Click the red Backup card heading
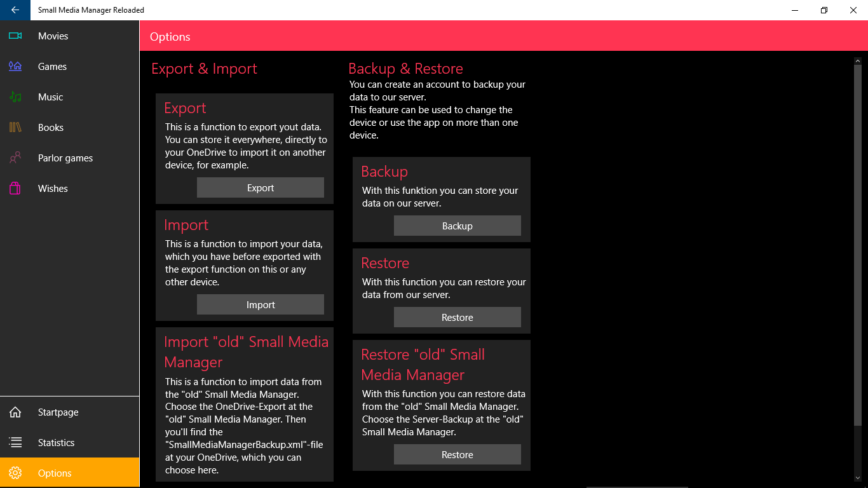The width and height of the screenshot is (868, 488). [x=384, y=172]
